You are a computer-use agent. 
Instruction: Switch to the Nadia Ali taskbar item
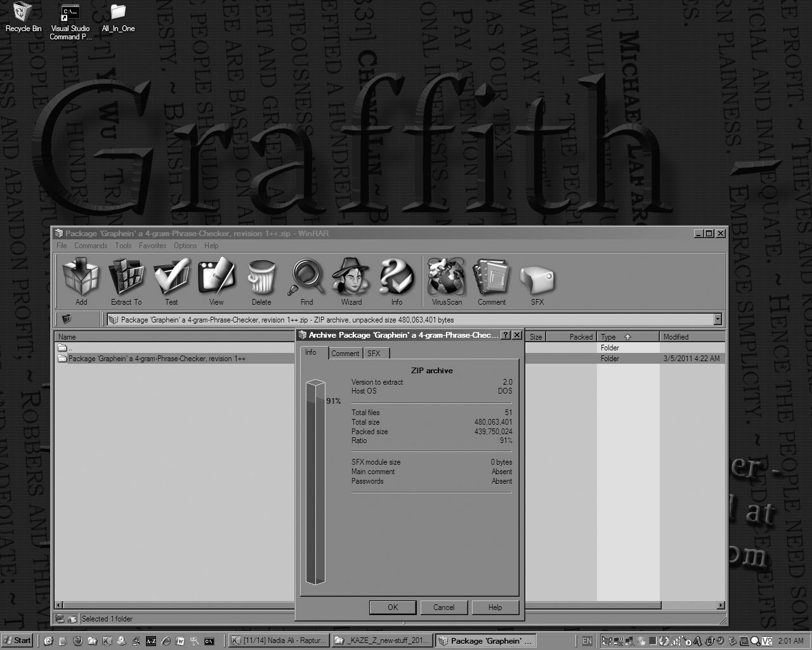(279, 640)
